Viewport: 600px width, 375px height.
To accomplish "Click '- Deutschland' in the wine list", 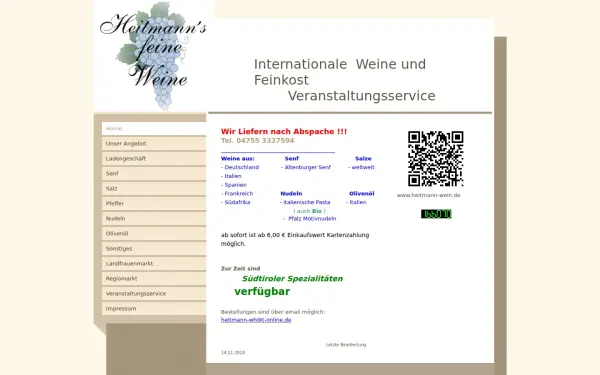I will pos(240,167).
